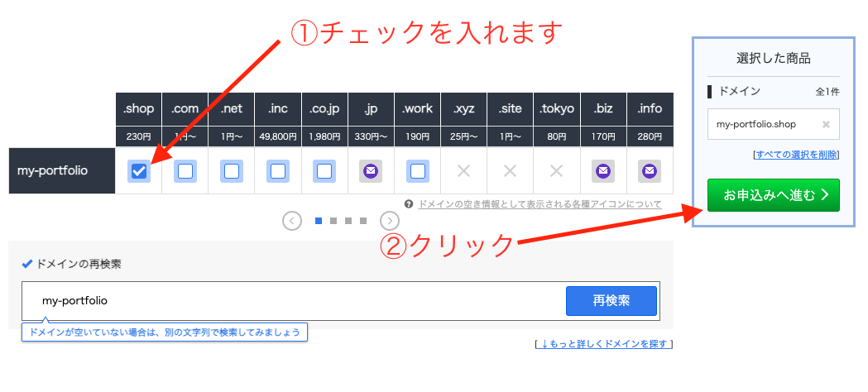Click the 全1件 count text
868x392 pixels.
pyautogui.click(x=827, y=93)
